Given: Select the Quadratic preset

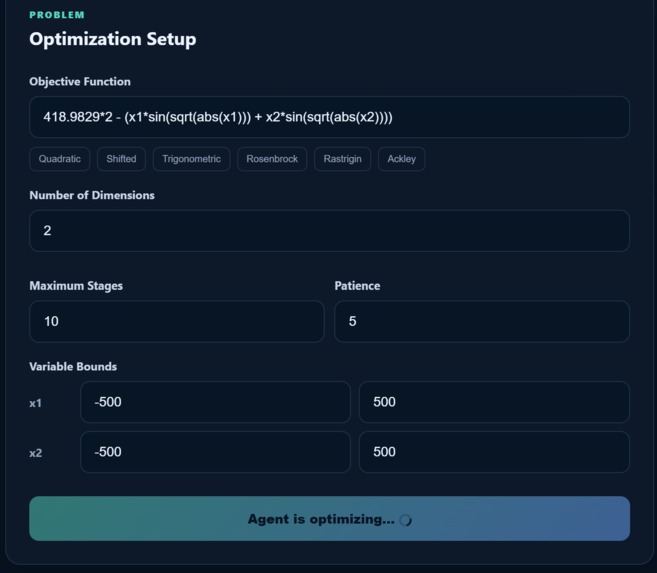Looking at the screenshot, I should click(59, 159).
